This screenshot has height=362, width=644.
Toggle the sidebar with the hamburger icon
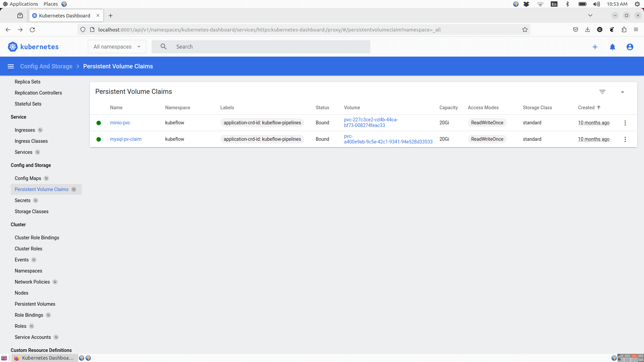[x=11, y=66]
